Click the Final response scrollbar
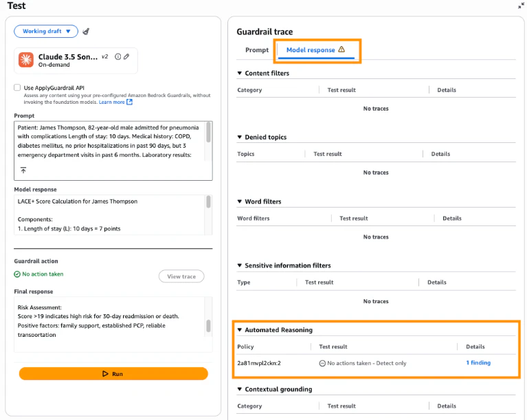This screenshot has width=527, height=420. [208, 326]
